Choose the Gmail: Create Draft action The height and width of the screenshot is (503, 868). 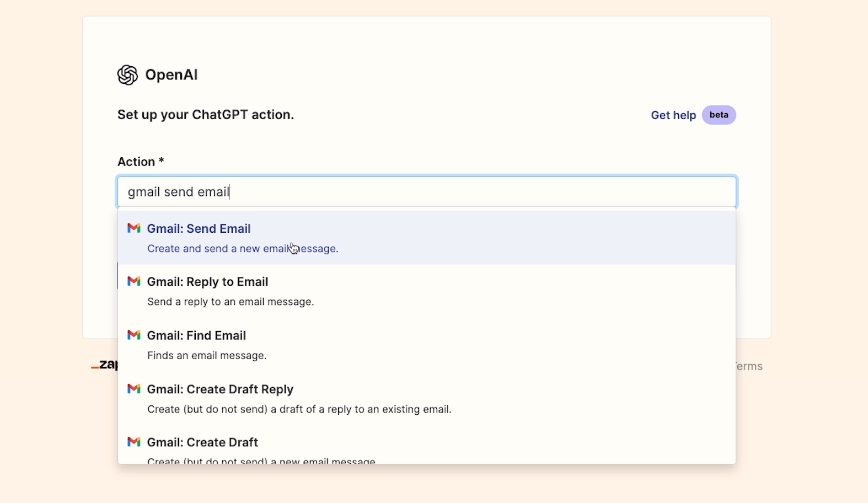[427, 446]
